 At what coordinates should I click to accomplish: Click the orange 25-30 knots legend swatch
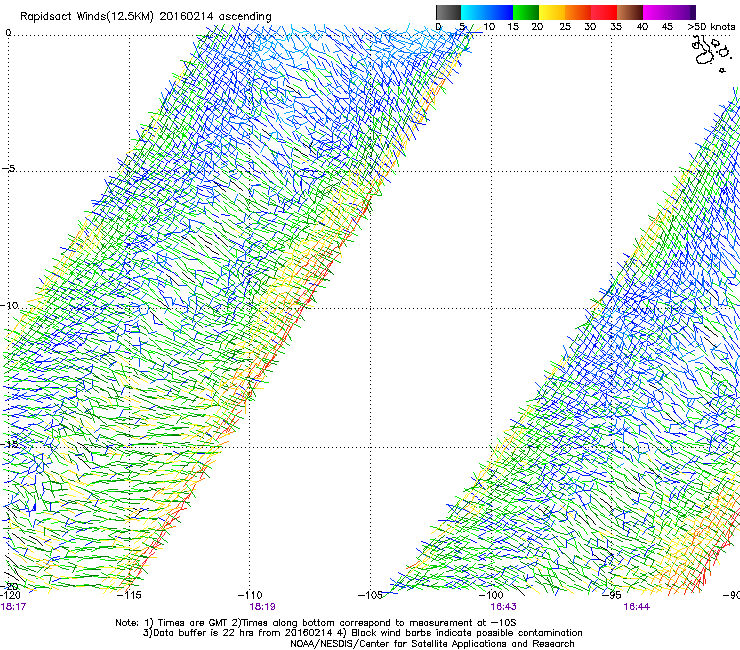point(578,12)
